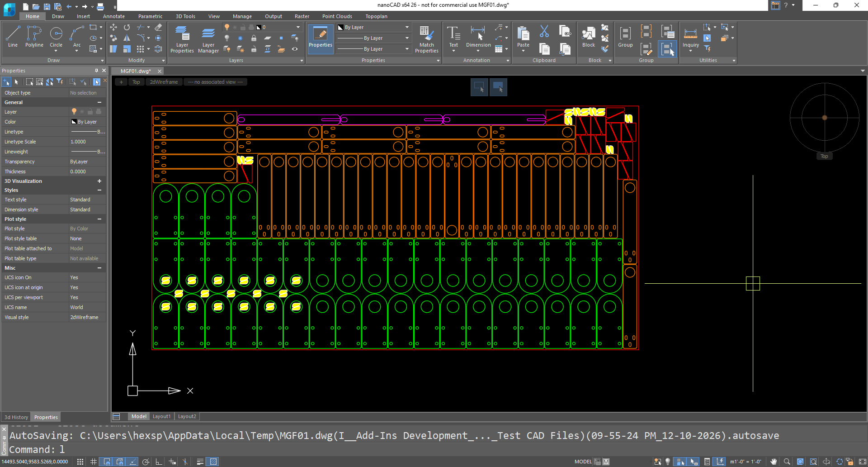Screen dimensions: 868x467
Task: Select the Polyline tool
Action: tap(34, 36)
